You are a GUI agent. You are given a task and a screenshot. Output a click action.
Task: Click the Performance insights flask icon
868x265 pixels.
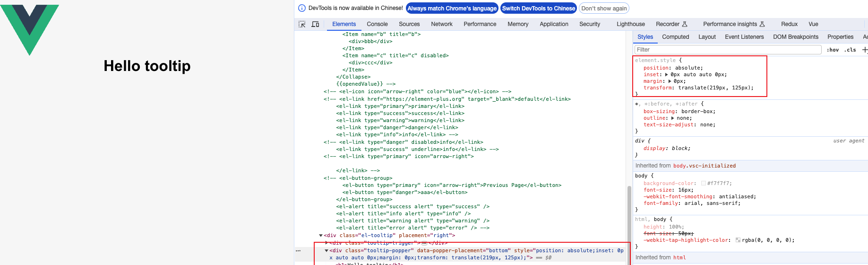pos(762,24)
